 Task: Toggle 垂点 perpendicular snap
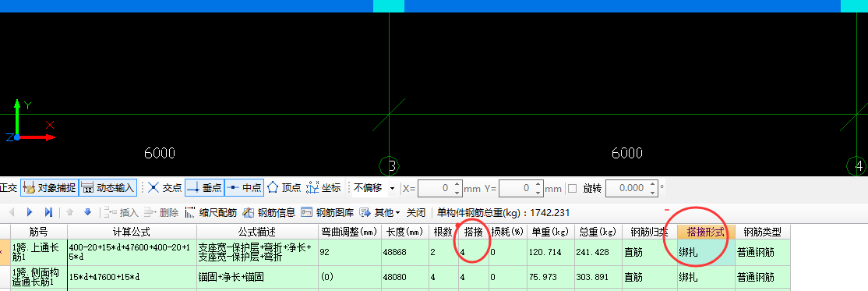coord(203,188)
